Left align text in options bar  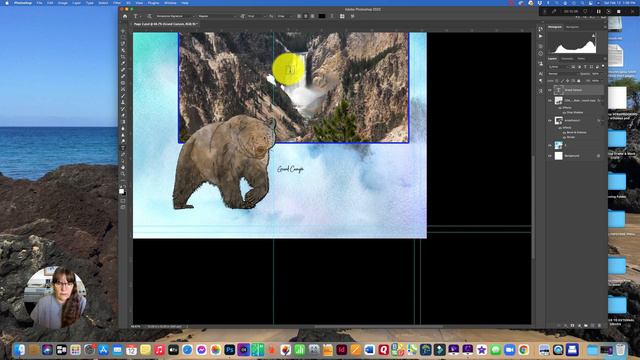pyautogui.click(x=299, y=16)
